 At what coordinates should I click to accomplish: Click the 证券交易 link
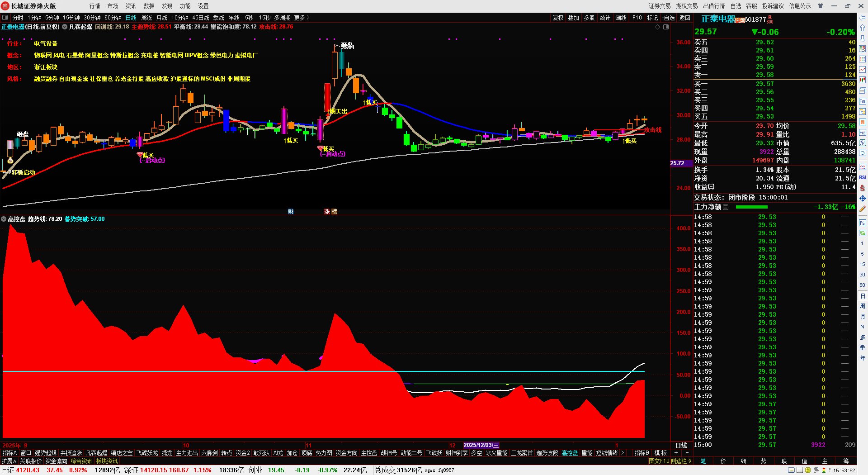pos(660,6)
